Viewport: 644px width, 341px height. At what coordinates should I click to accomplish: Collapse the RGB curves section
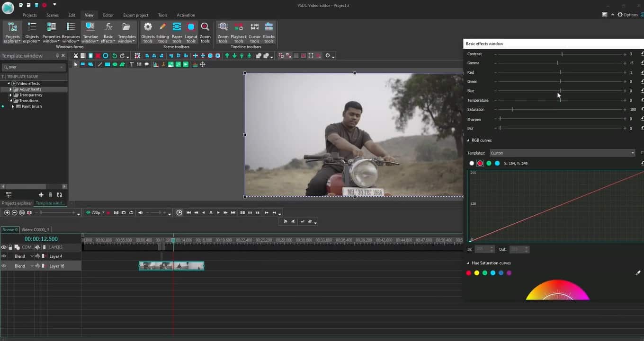pos(468,140)
